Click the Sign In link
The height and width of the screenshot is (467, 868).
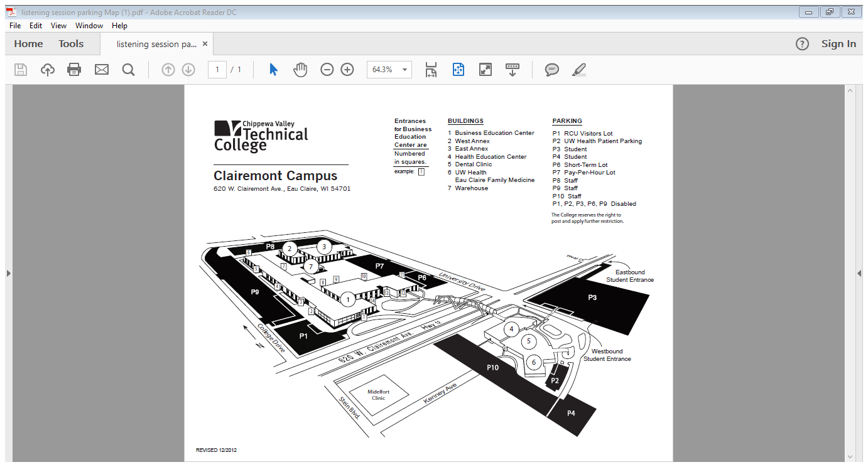[x=838, y=44]
